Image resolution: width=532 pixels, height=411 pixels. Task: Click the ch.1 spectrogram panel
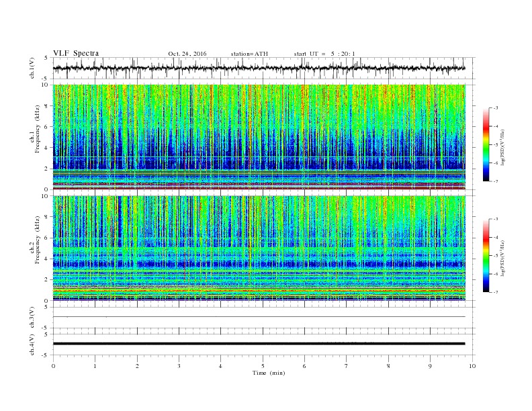point(259,137)
